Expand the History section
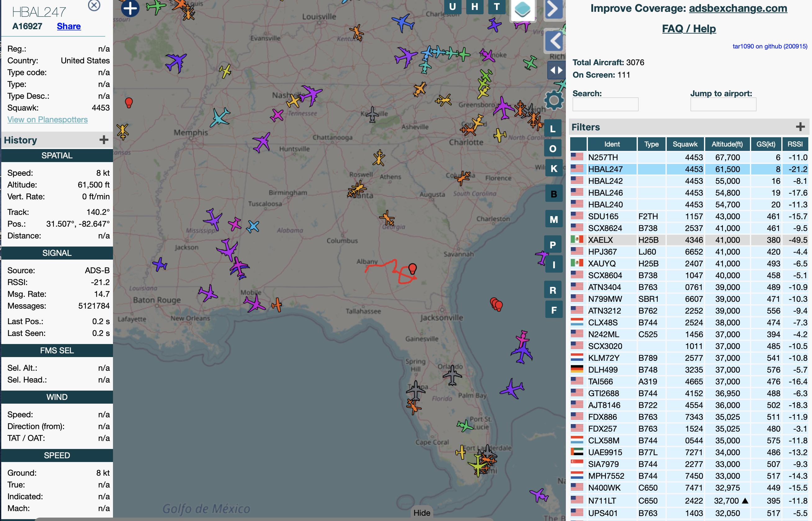Viewport: 812px width, 521px height. pos(104,140)
